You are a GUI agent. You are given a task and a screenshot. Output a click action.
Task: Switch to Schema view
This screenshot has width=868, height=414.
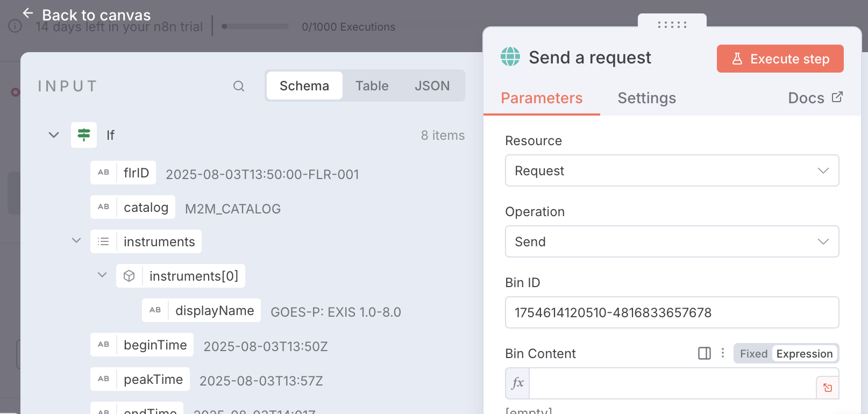coord(304,85)
